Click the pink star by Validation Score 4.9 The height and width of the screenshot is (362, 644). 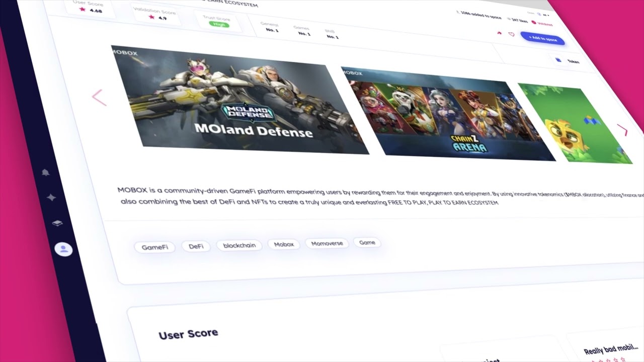[151, 17]
